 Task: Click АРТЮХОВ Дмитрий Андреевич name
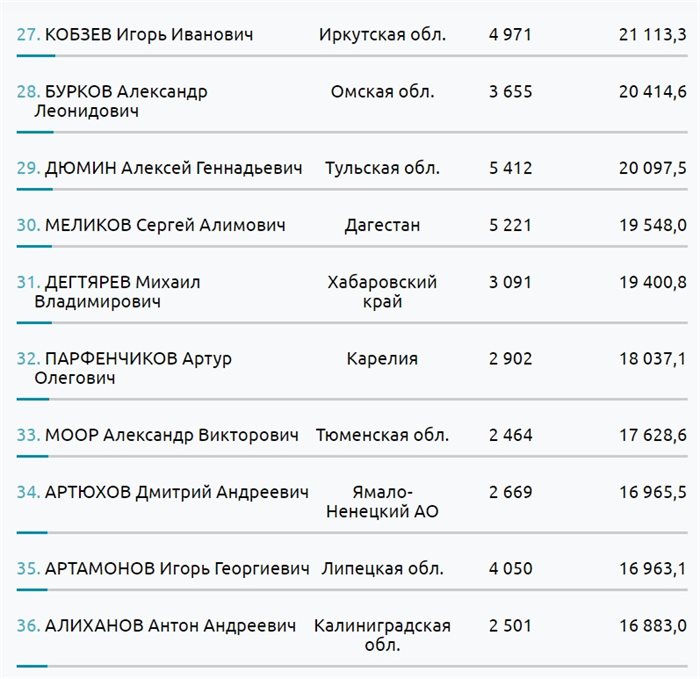tap(176, 492)
